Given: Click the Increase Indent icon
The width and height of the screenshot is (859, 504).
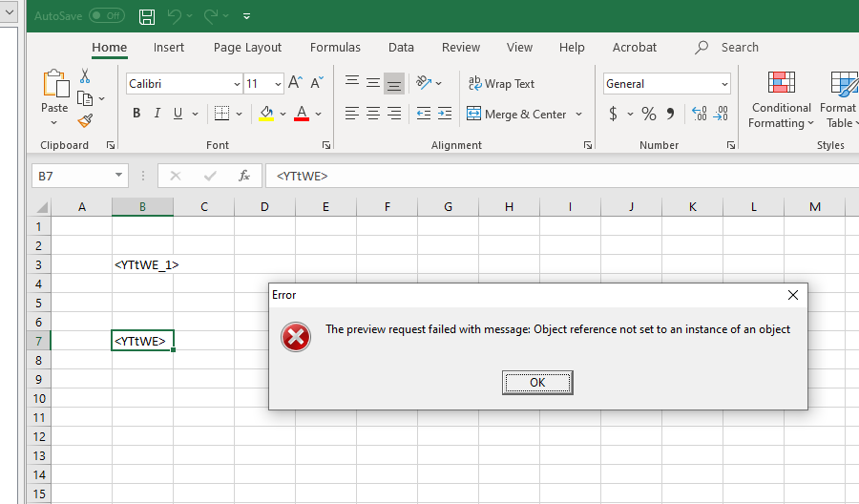Looking at the screenshot, I should click(445, 114).
